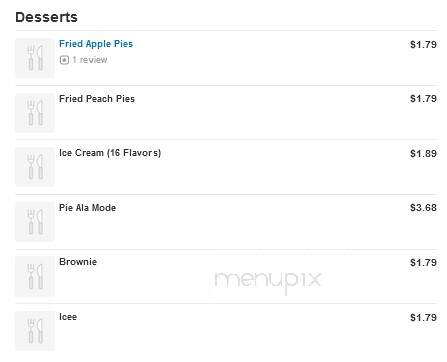Click the 1 review link
This screenshot has width=447, height=362.
[x=90, y=60]
